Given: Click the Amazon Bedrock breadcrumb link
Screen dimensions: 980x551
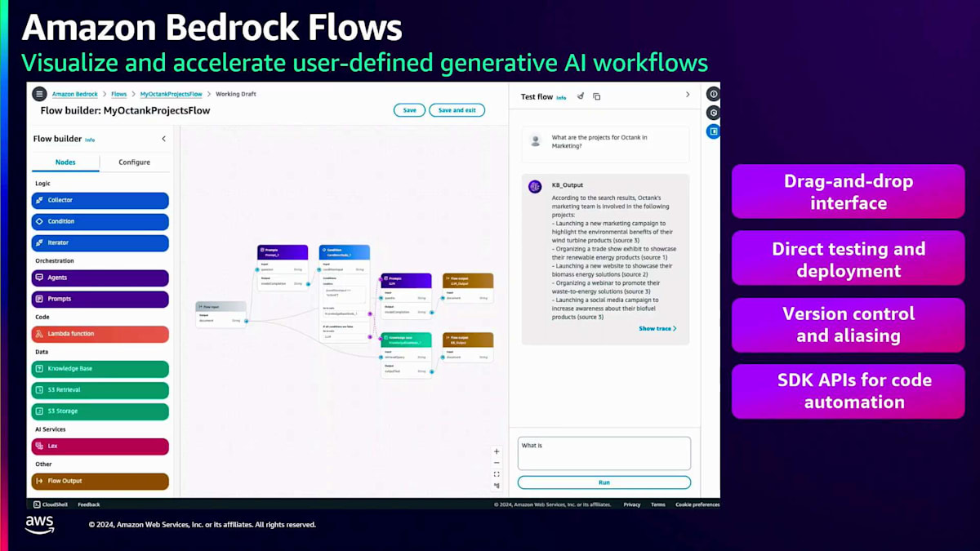Looking at the screenshot, I should (x=75, y=95).
